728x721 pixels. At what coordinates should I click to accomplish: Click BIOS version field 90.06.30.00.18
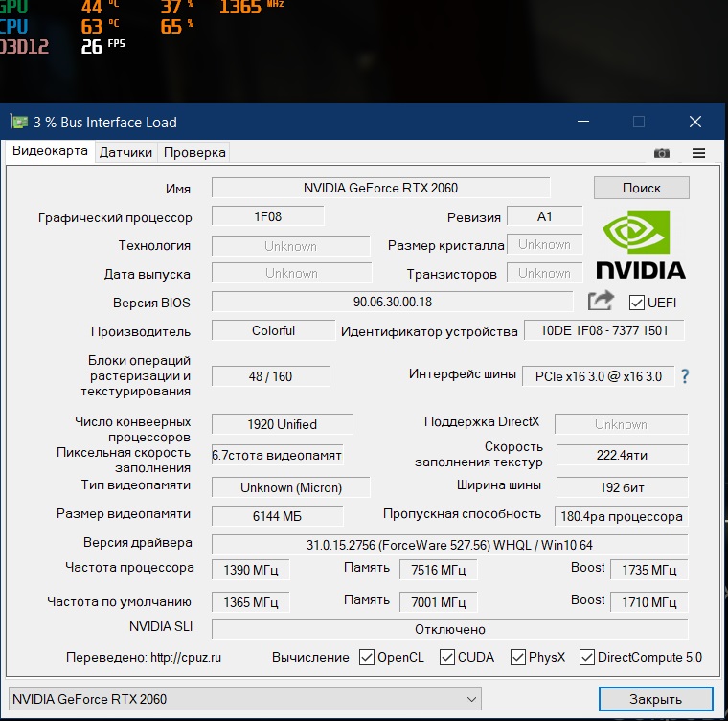(393, 302)
